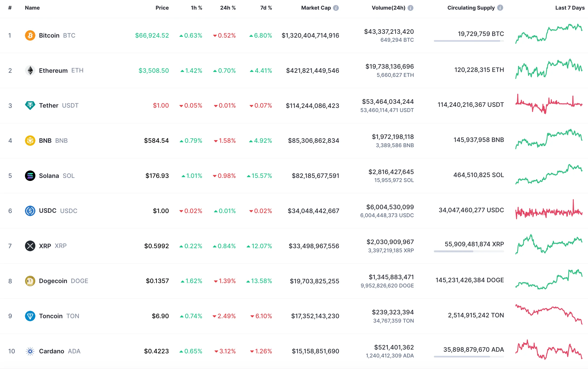Click the XRP logo icon
The width and height of the screenshot is (588, 369).
pyautogui.click(x=30, y=246)
